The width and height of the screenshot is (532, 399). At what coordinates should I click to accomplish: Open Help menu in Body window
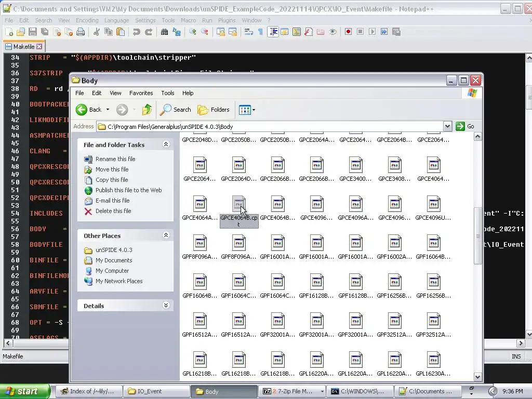coord(188,93)
